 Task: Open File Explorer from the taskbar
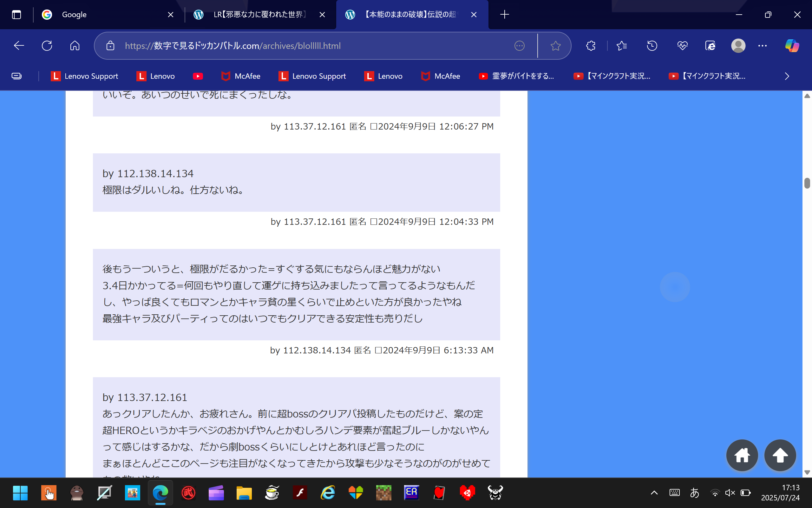[x=244, y=493]
